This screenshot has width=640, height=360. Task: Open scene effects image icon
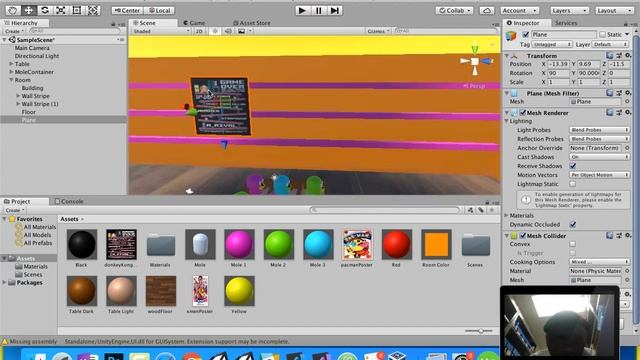pyautogui.click(x=242, y=31)
